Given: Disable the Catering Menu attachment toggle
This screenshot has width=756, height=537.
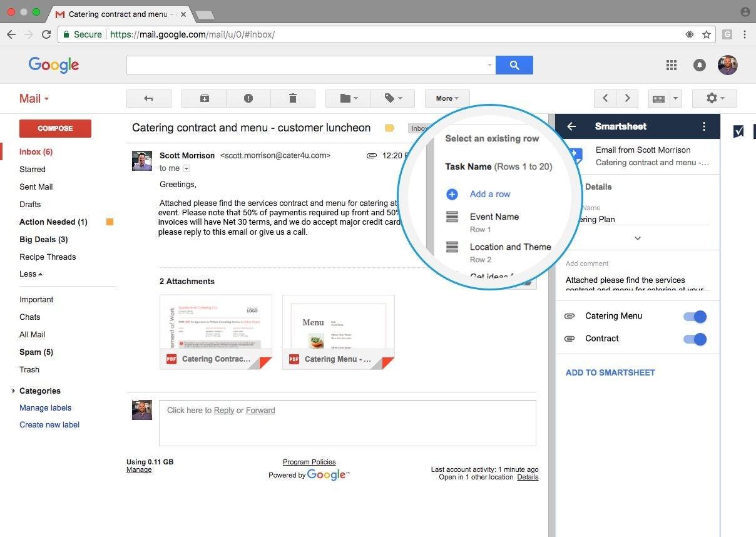Looking at the screenshot, I should tap(695, 316).
